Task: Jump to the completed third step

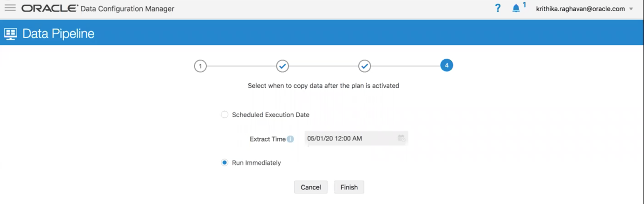Action: click(365, 66)
